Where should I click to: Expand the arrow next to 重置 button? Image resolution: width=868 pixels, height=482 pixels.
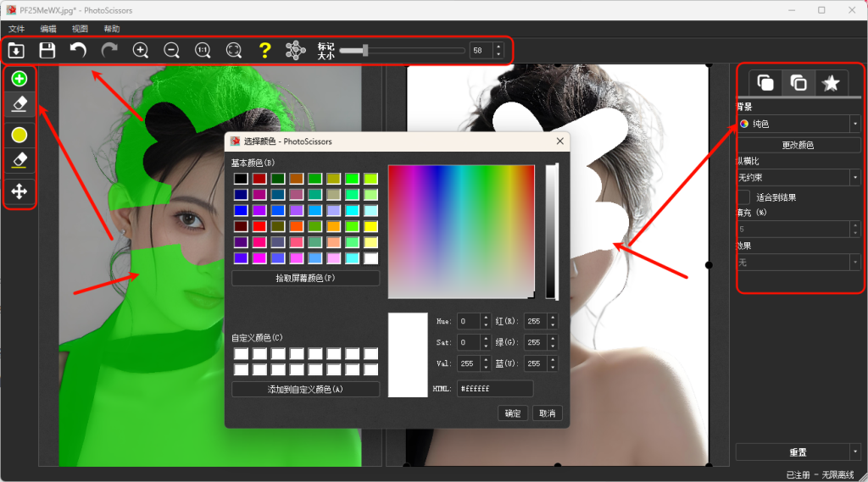(x=855, y=452)
